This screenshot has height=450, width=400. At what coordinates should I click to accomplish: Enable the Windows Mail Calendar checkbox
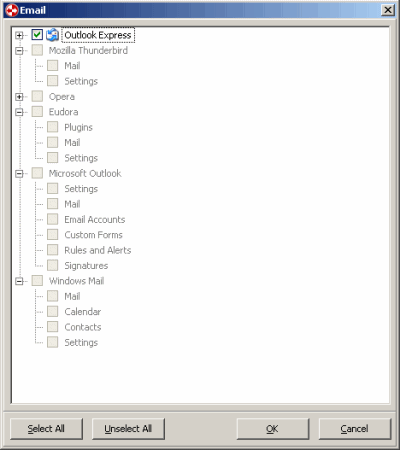tap(53, 312)
